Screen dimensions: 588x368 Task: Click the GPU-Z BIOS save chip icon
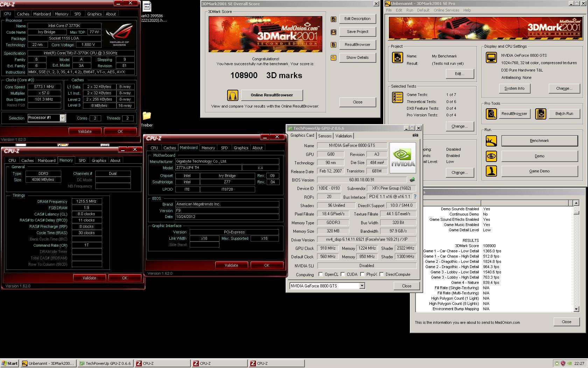[412, 179]
